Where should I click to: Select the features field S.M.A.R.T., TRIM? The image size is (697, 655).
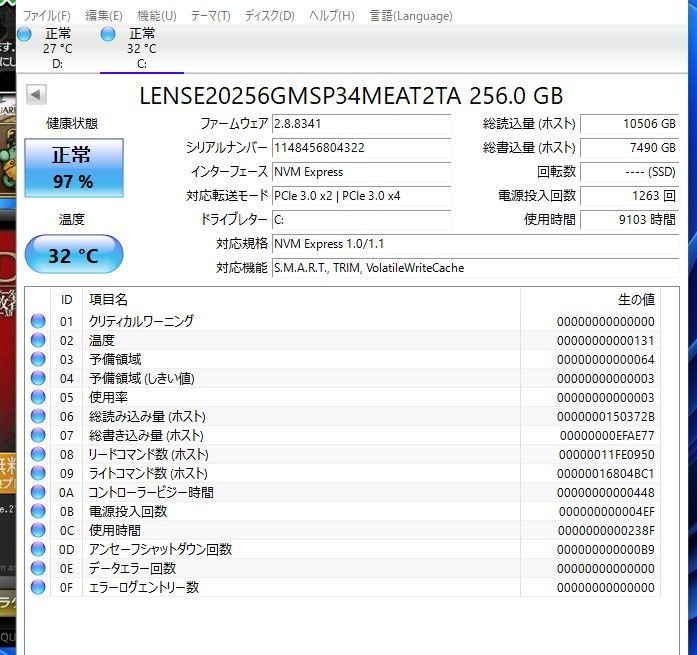coord(475,268)
